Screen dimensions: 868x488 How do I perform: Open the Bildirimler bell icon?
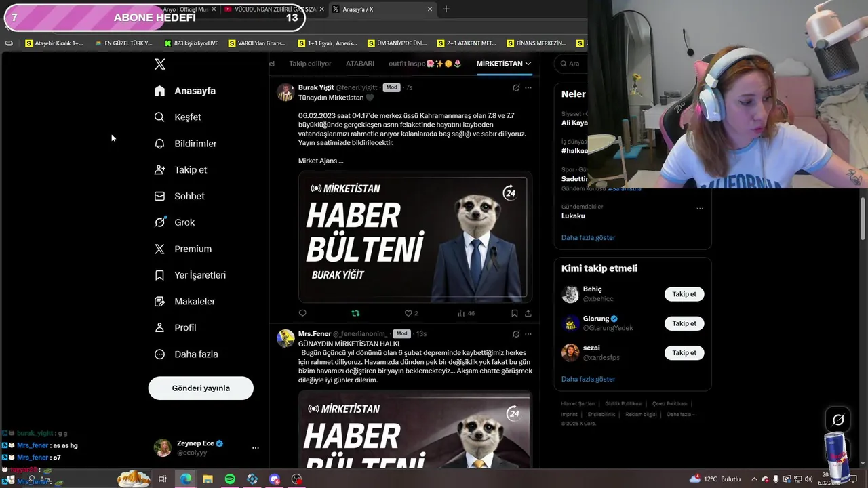[159, 144]
